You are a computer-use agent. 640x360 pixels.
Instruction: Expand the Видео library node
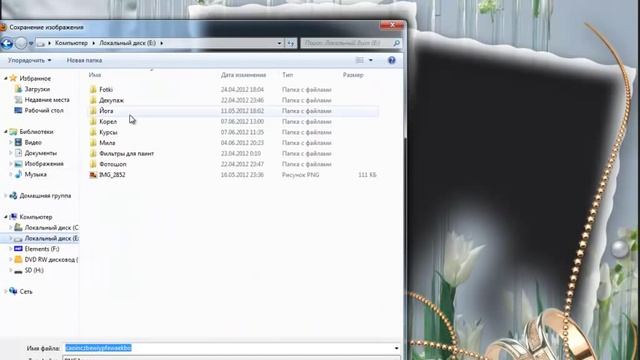(11, 142)
